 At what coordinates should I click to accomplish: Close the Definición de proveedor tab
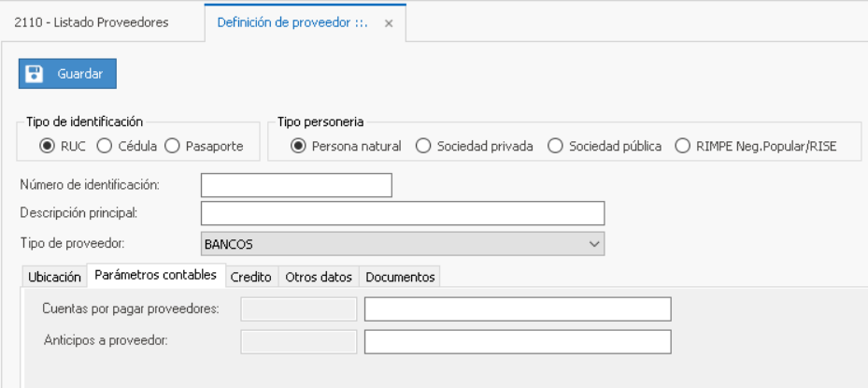pos(389,23)
